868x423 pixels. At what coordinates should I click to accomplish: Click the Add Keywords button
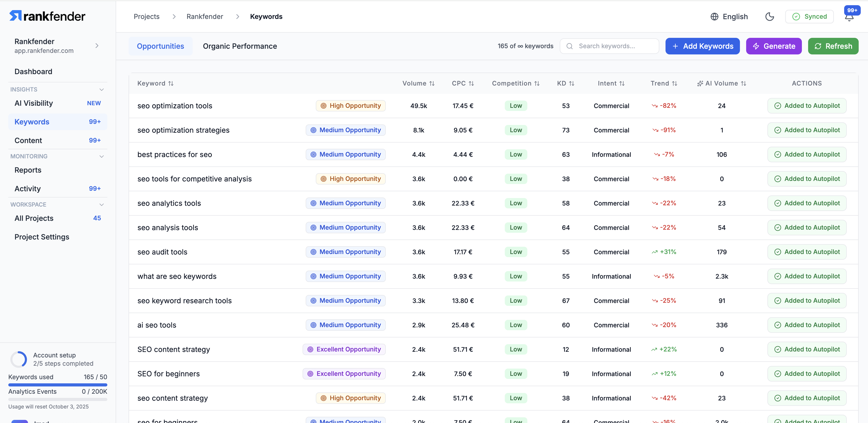(x=702, y=46)
